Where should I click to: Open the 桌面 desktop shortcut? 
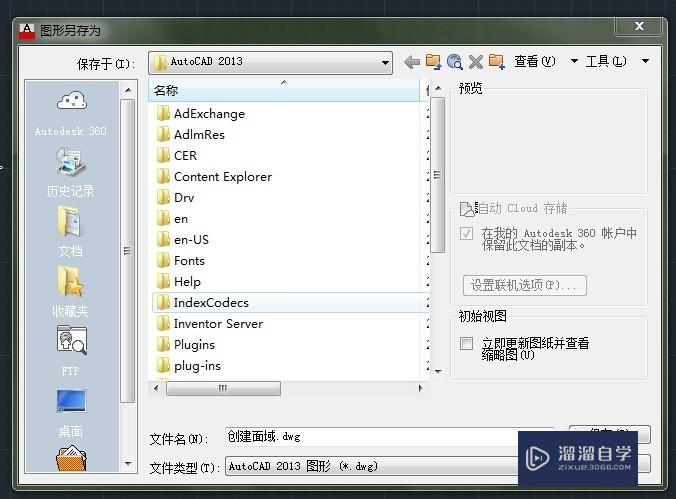click(71, 413)
